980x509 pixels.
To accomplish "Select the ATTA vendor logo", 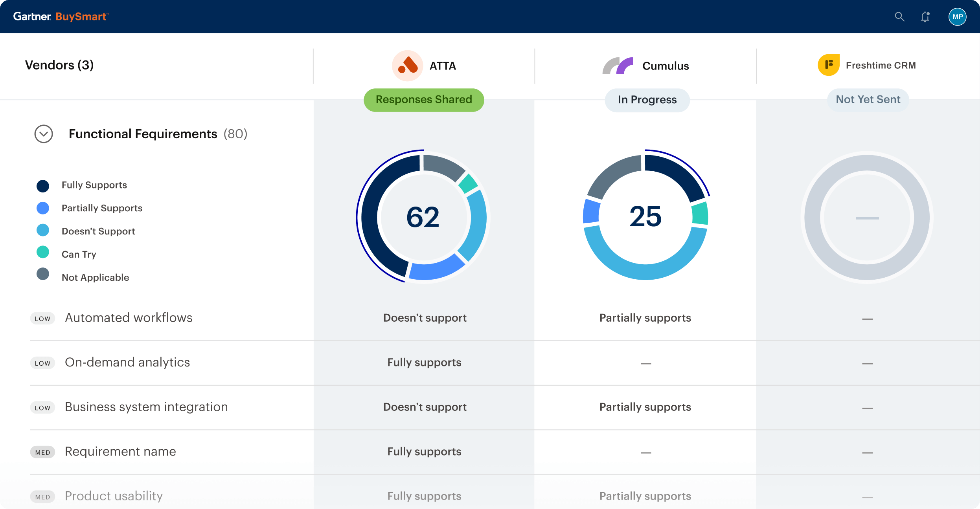I will coord(407,65).
